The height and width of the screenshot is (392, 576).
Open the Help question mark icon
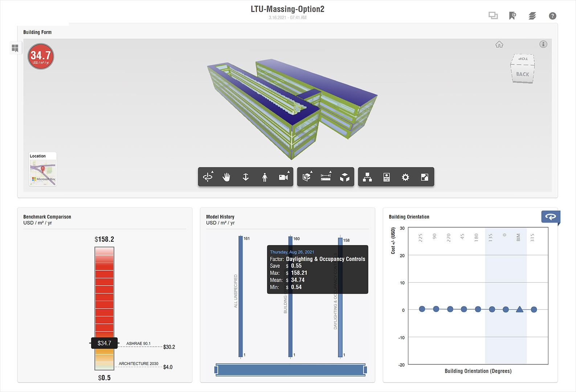pos(552,16)
